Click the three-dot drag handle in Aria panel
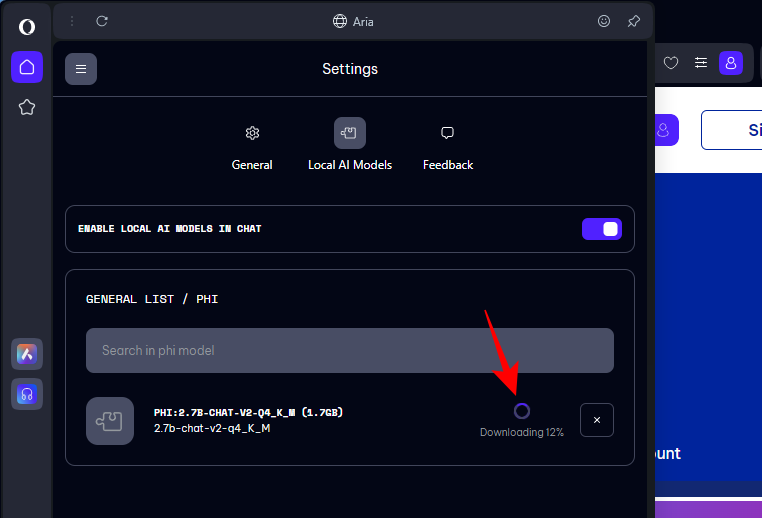 [72, 21]
